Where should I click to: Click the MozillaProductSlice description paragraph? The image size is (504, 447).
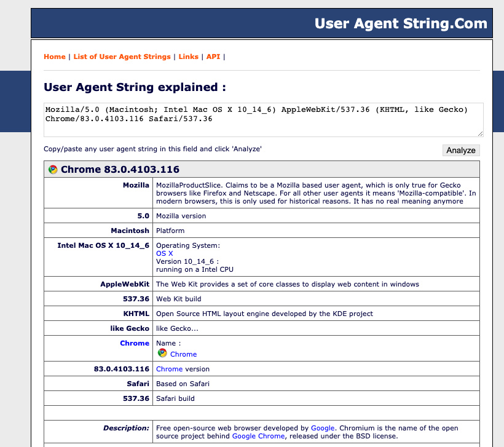tap(316, 193)
